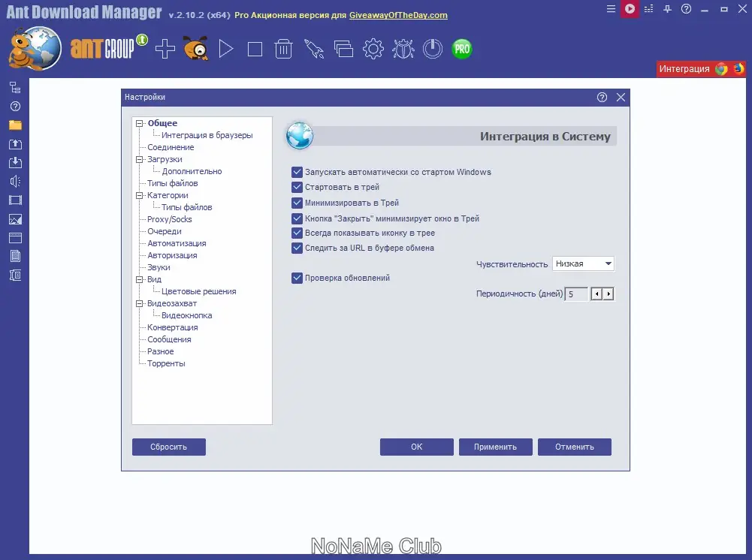Toggle Запускать автоматически со стартом Windows
This screenshot has height=560, width=752.
pos(297,172)
